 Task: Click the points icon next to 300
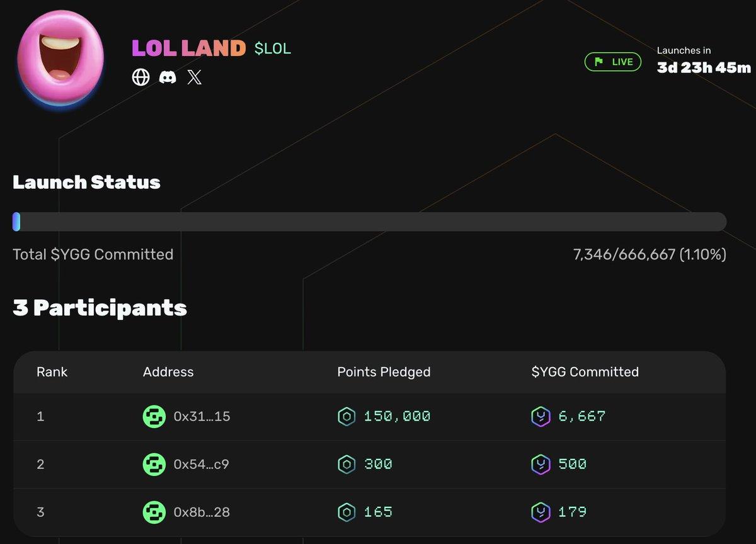click(345, 464)
